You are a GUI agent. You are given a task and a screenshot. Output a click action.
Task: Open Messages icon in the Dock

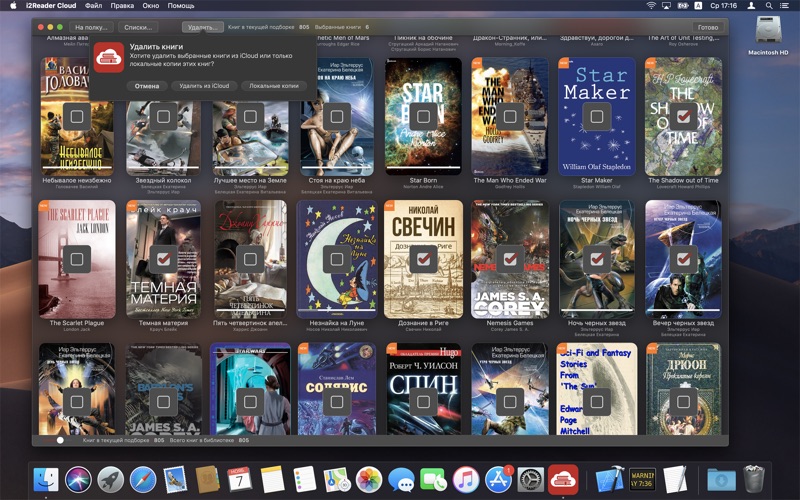401,480
